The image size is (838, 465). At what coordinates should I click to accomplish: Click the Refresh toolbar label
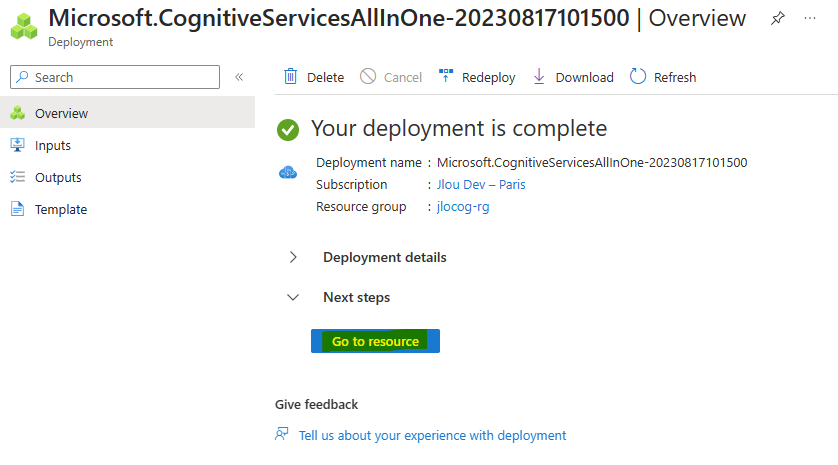pyautogui.click(x=675, y=78)
